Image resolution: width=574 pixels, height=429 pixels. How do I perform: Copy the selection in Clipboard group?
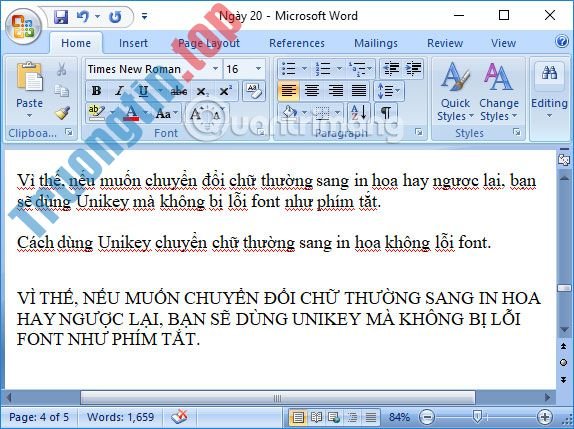click(x=62, y=91)
